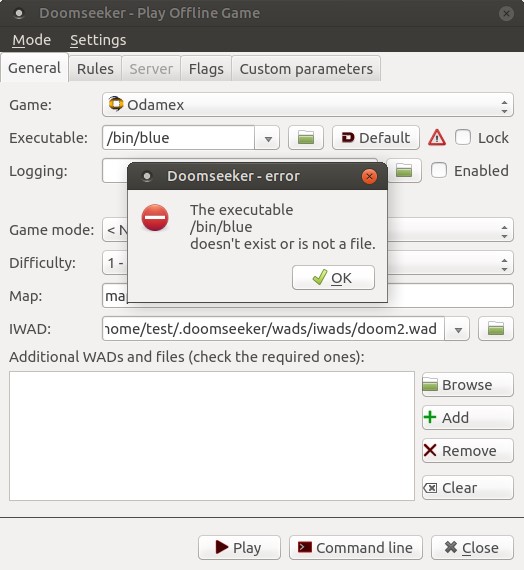524x570 pixels.
Task: Clear the additional WADs list
Action: 468,487
